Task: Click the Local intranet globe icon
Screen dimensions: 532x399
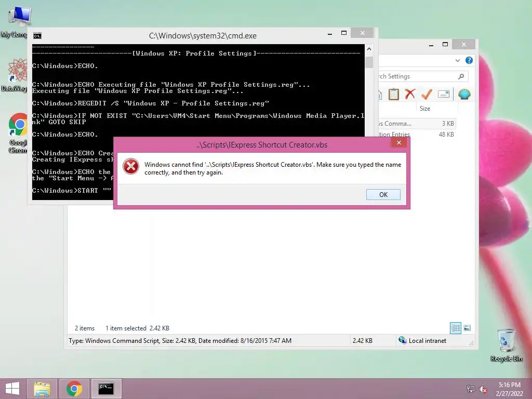Action: click(403, 340)
